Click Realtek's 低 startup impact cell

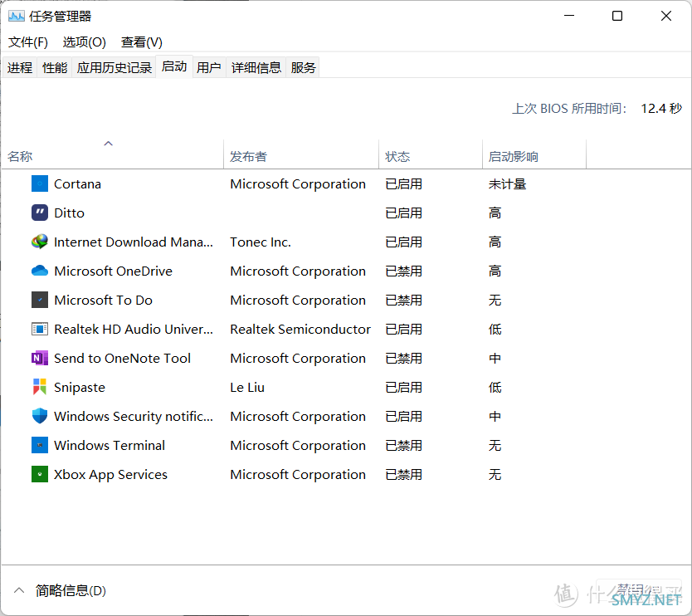pos(495,329)
